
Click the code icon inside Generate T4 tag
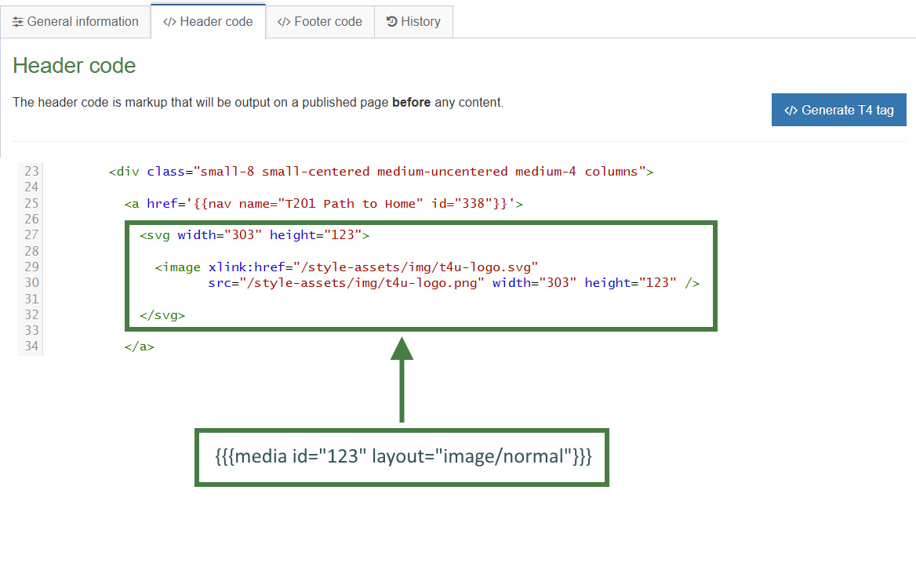point(791,111)
